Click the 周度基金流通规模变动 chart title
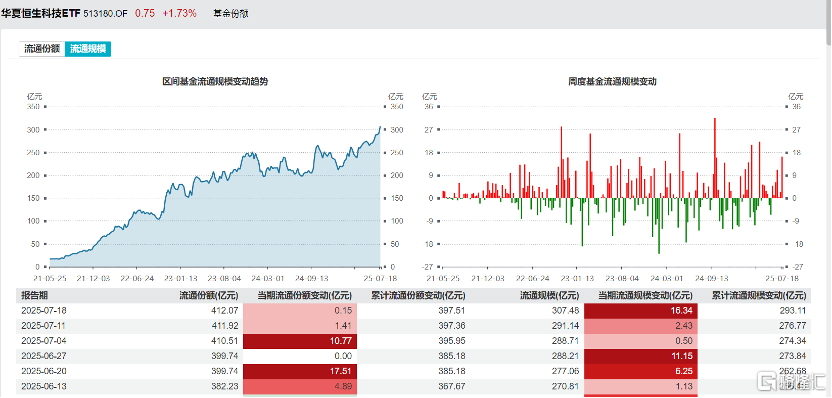This screenshot has height=398, width=832. pyautogui.click(x=613, y=81)
